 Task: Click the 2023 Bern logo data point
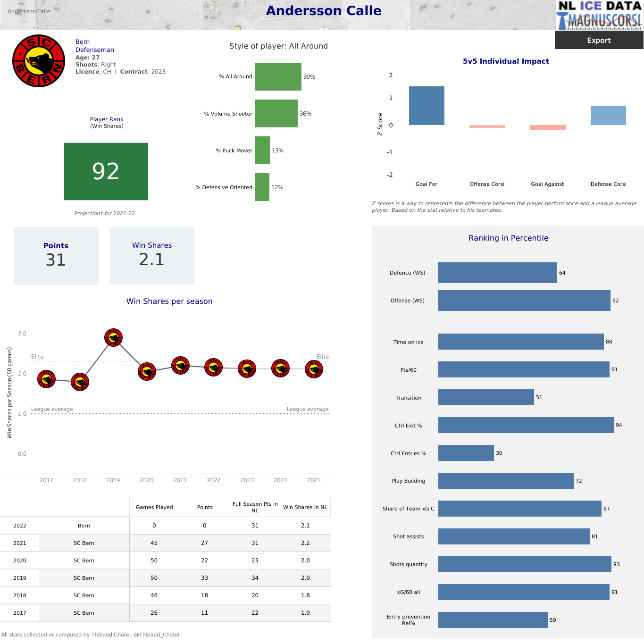click(247, 369)
